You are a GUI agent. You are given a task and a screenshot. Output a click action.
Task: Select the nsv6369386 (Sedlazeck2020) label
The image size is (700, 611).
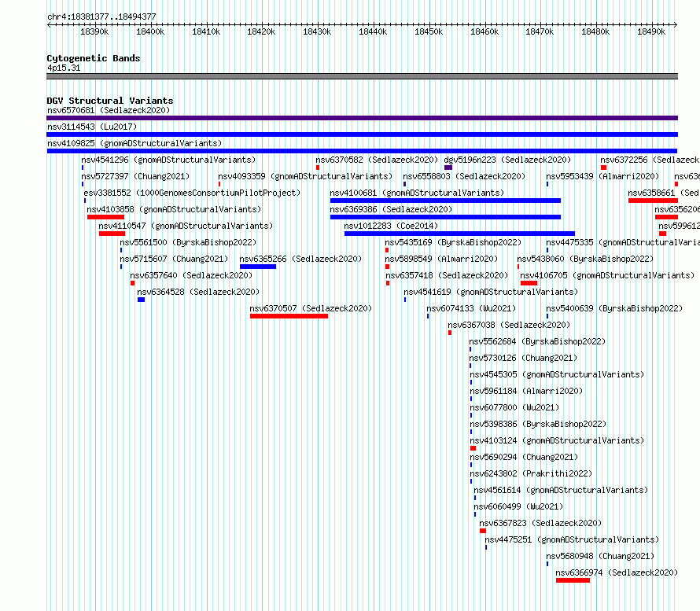coord(391,209)
